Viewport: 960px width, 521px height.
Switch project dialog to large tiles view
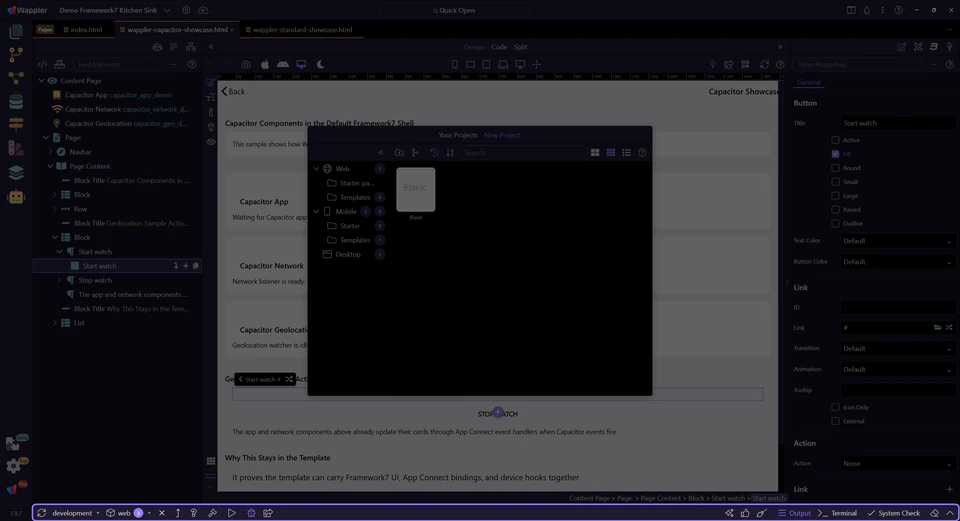[x=594, y=152]
